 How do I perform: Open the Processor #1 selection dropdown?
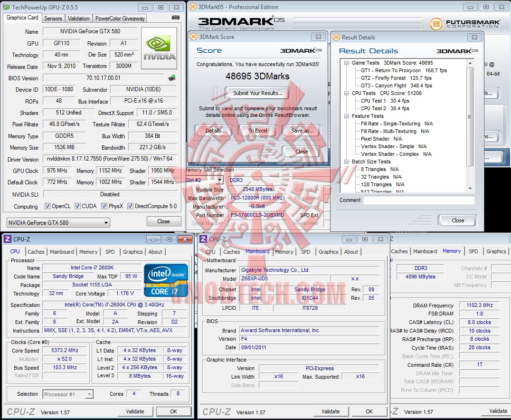click(x=68, y=394)
